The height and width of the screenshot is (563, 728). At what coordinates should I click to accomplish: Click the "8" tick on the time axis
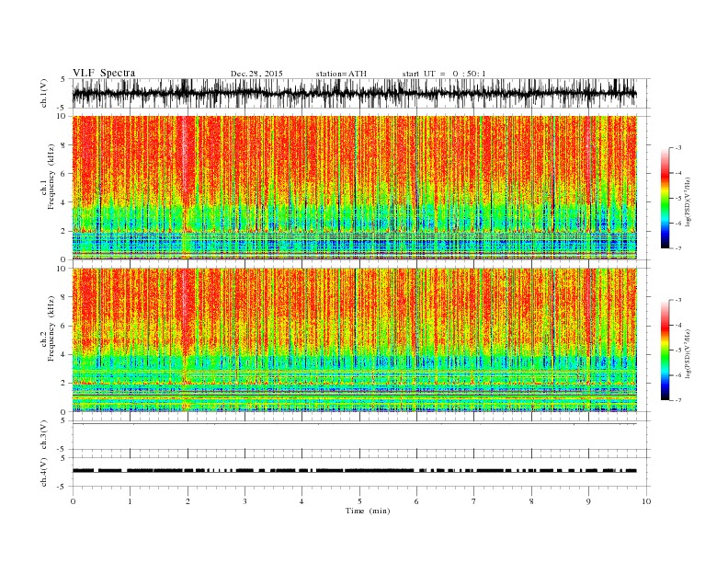click(531, 501)
